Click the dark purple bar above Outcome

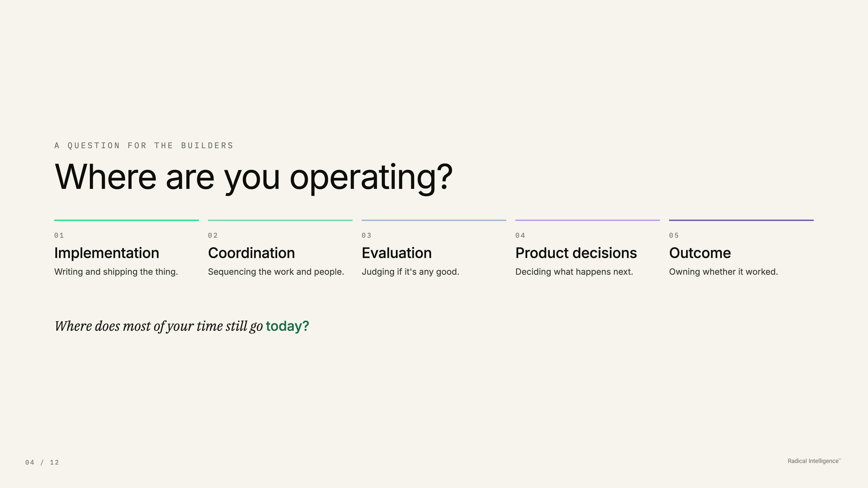(741, 220)
